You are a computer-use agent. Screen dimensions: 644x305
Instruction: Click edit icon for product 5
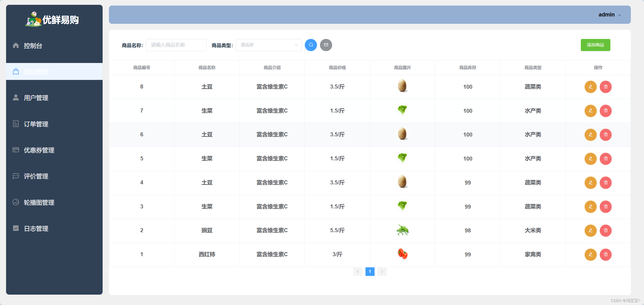590,159
